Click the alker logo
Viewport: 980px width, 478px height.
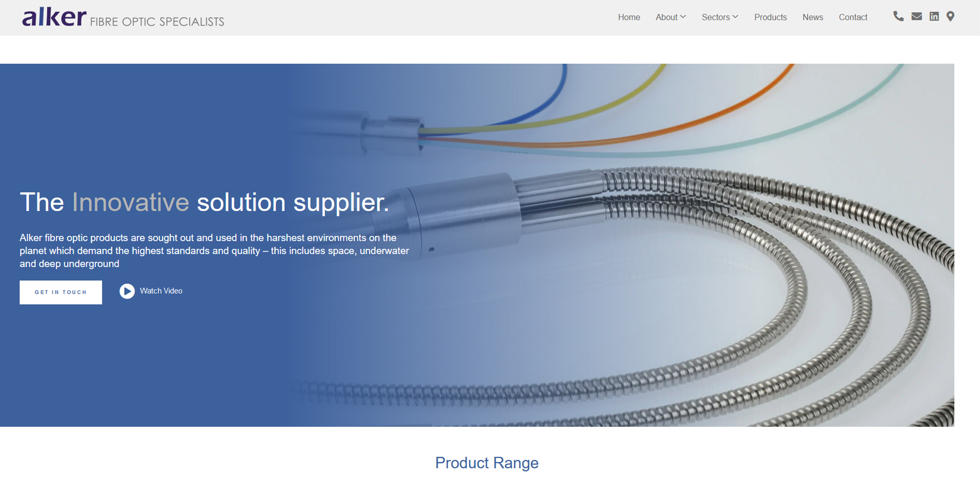pyautogui.click(x=54, y=17)
